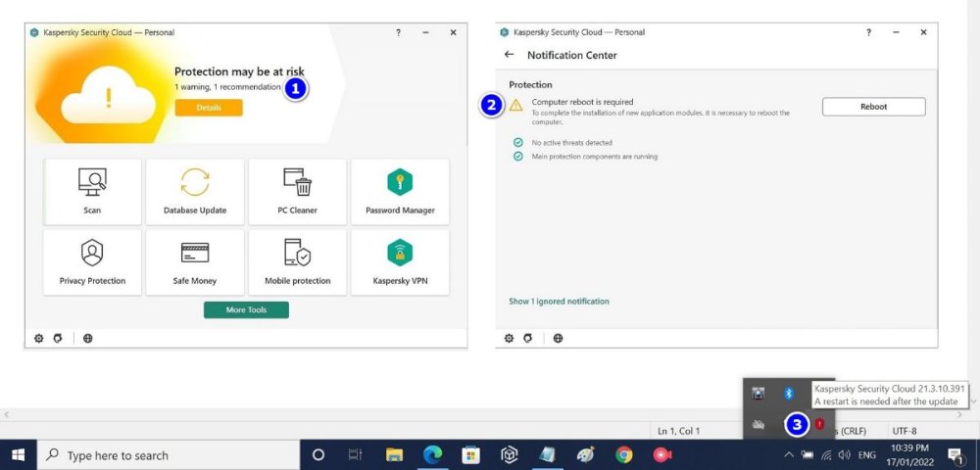Open support icon in main Kaspersky window
This screenshot has height=470, width=980.
[x=58, y=338]
